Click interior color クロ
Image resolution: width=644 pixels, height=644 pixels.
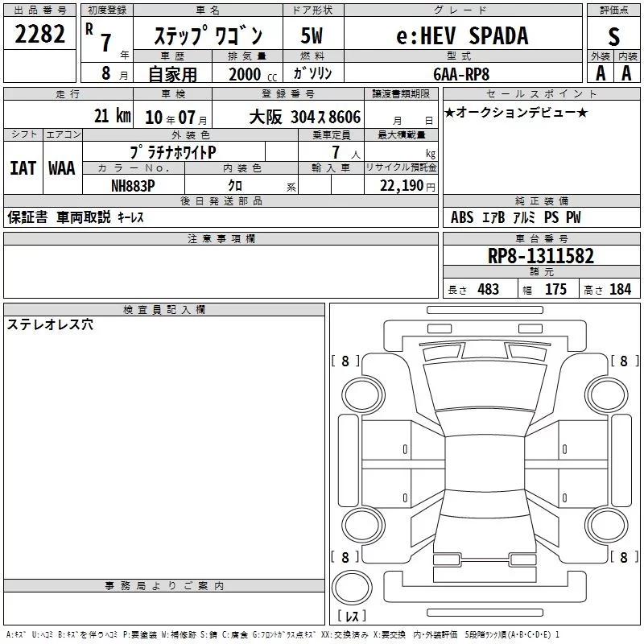[x=235, y=186]
